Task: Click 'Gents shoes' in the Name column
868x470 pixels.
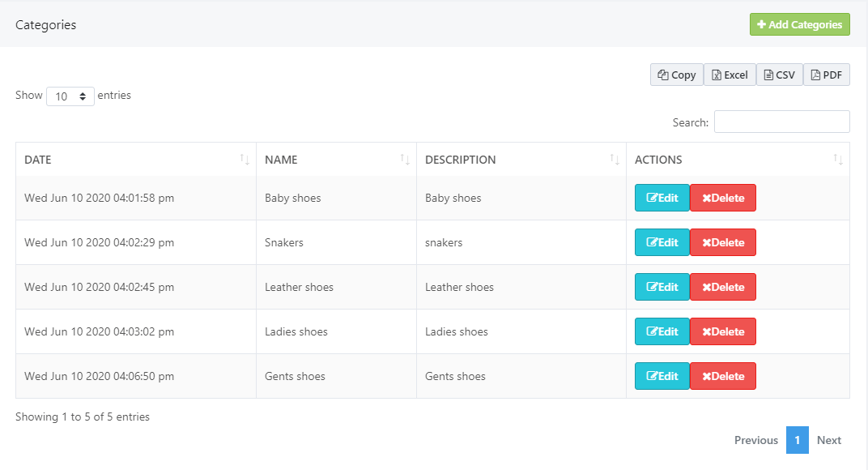Action: [x=295, y=376]
